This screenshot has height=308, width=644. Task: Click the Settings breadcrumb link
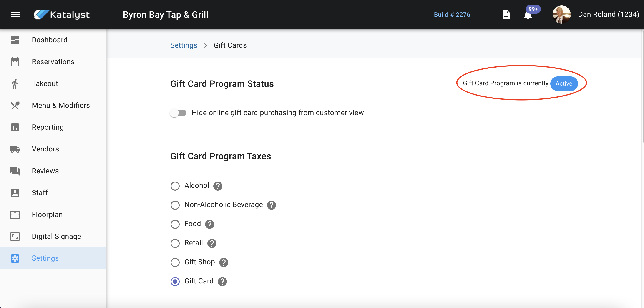coord(184,45)
